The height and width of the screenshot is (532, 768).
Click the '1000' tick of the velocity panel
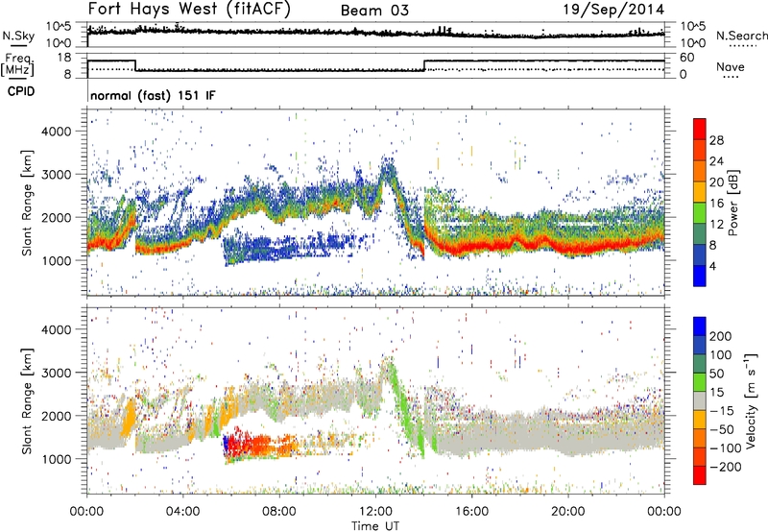pyautogui.click(x=56, y=459)
